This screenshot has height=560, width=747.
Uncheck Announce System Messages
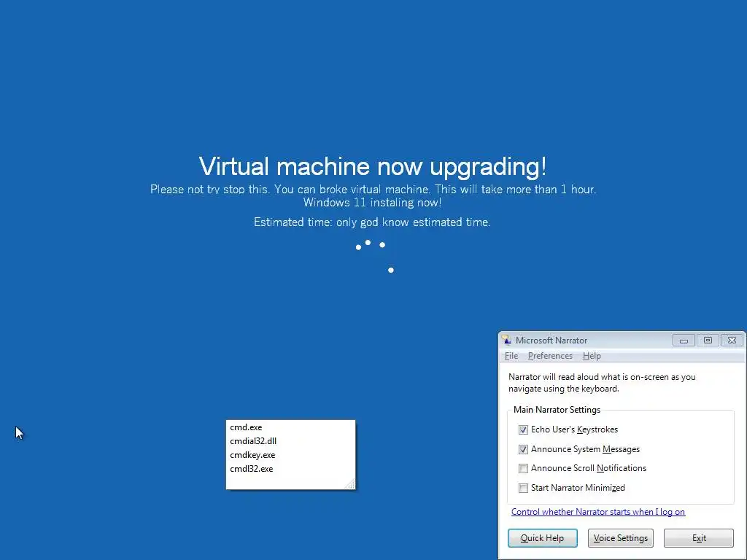(523, 449)
